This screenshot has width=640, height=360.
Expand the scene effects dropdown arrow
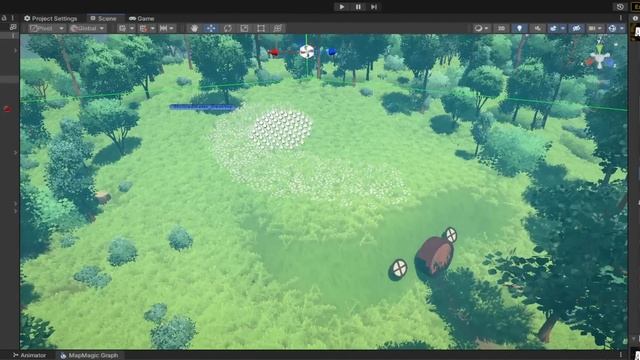click(x=563, y=28)
